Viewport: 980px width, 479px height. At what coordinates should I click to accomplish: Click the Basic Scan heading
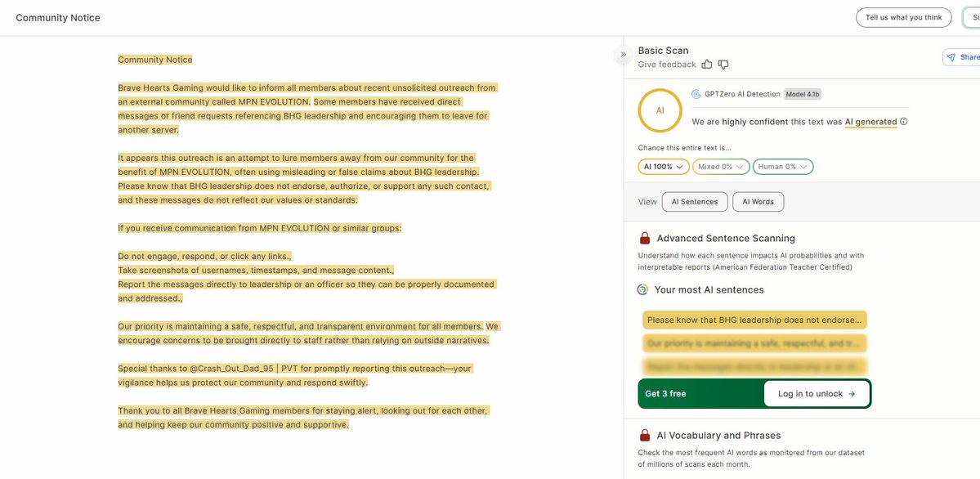click(x=663, y=51)
